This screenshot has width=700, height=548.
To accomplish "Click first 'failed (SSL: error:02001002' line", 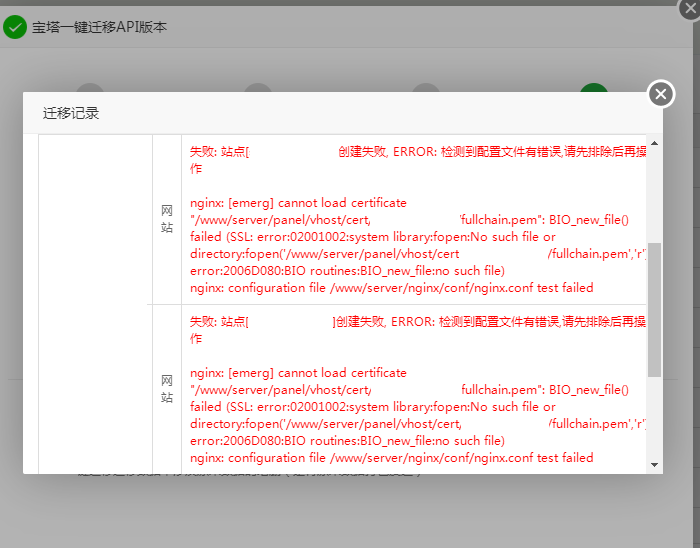I will click(x=373, y=237).
